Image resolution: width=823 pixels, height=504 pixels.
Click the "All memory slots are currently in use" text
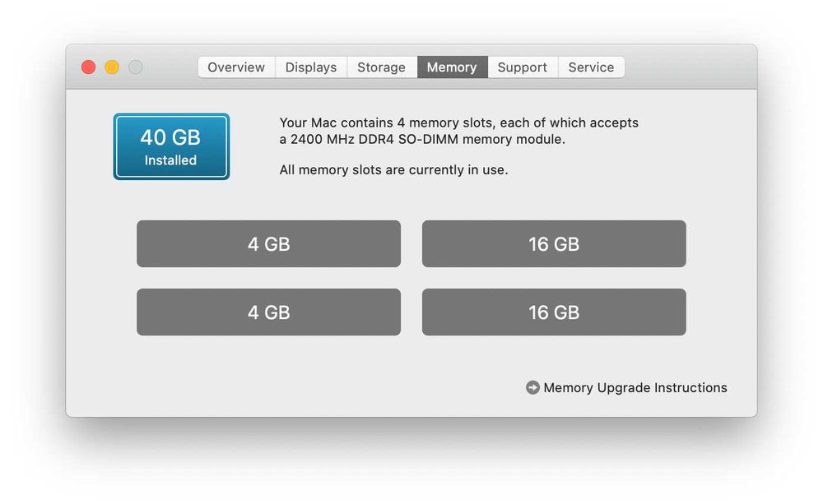coord(393,170)
